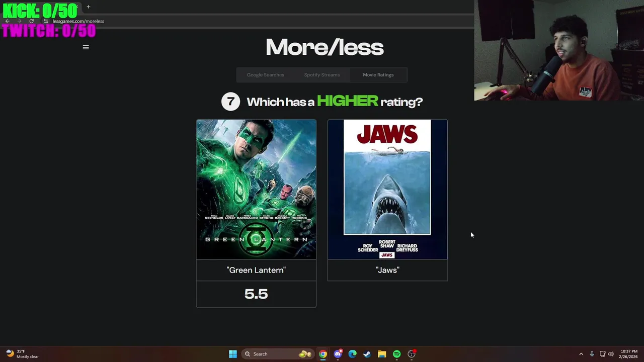Screen dimensions: 644x362
Task: Open the site info icon in address bar
Action: 46,21
